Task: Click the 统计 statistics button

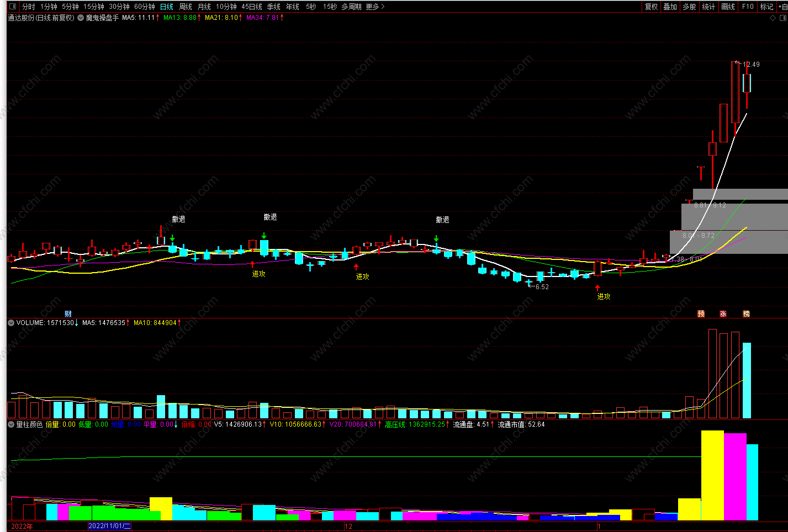Action: click(x=708, y=7)
